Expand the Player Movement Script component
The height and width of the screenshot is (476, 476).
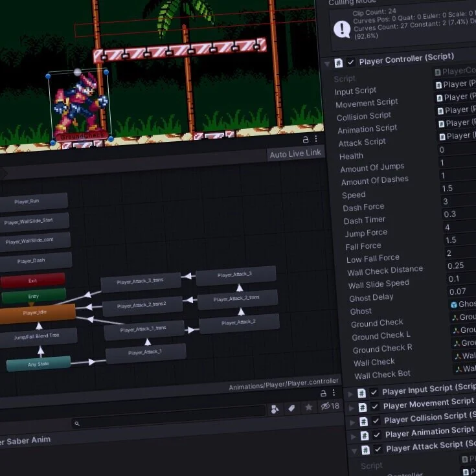[351, 408]
